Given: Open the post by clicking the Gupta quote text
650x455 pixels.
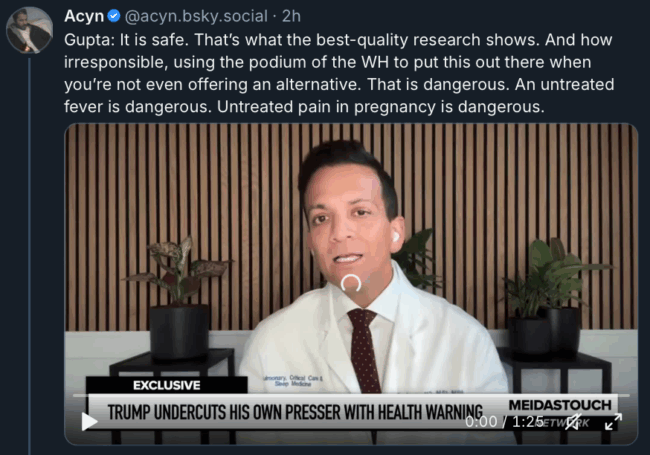Looking at the screenshot, I should (x=339, y=73).
